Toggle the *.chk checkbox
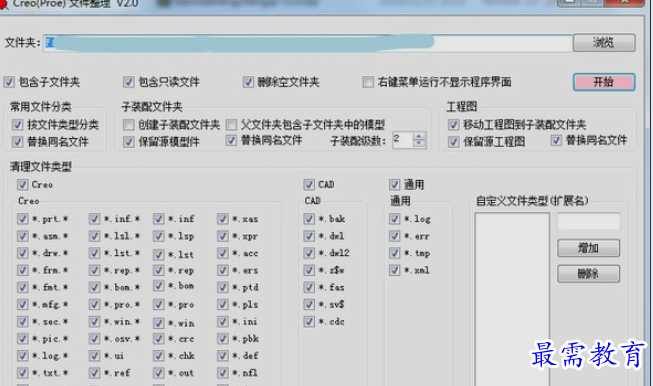The width and height of the screenshot is (653, 386). click(159, 356)
